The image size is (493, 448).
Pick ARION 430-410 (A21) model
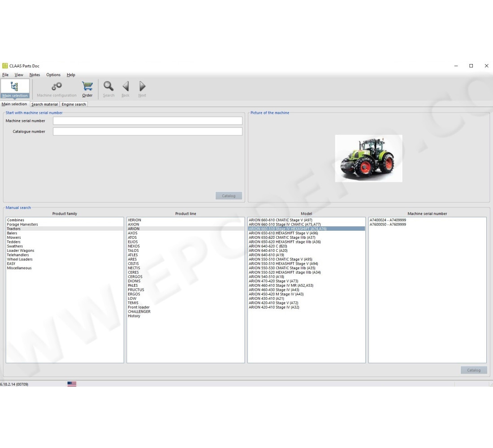point(307,299)
